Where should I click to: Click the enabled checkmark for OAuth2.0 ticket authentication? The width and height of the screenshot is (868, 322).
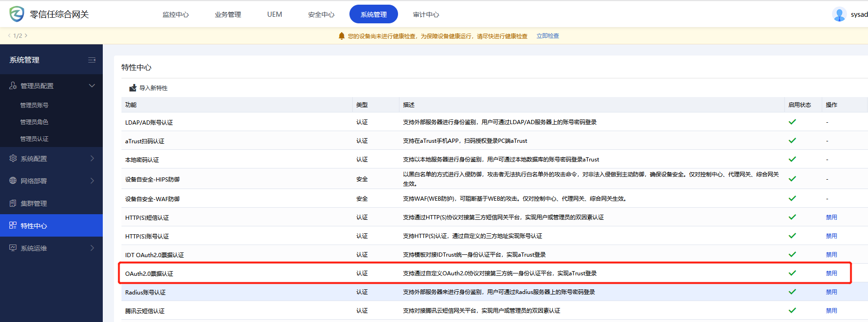point(792,273)
